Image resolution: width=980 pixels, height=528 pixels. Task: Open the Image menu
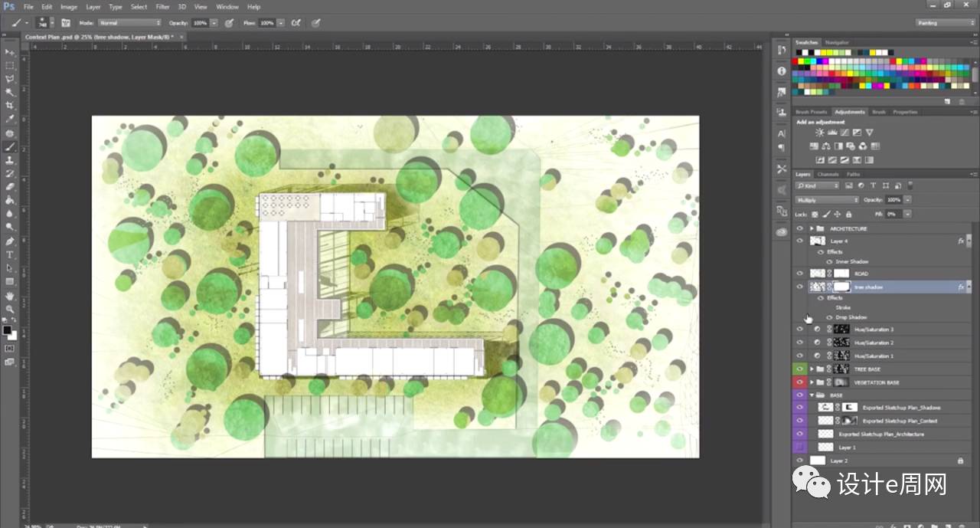68,7
